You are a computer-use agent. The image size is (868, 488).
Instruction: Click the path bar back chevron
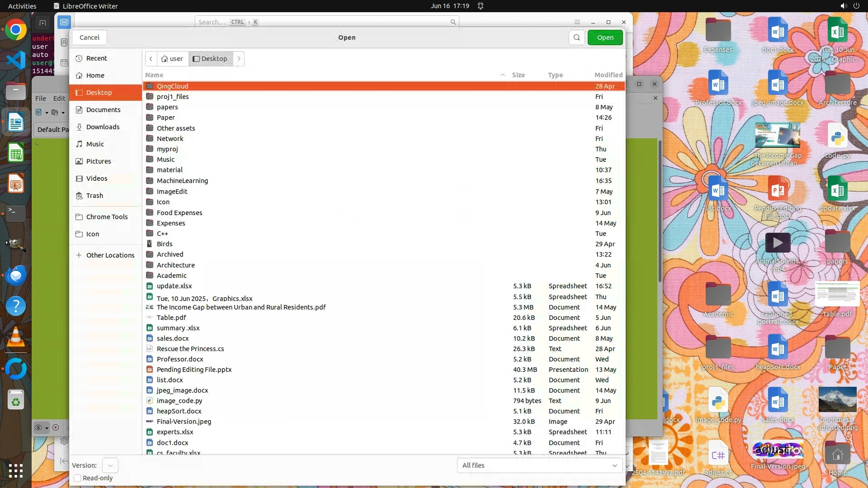[151, 59]
